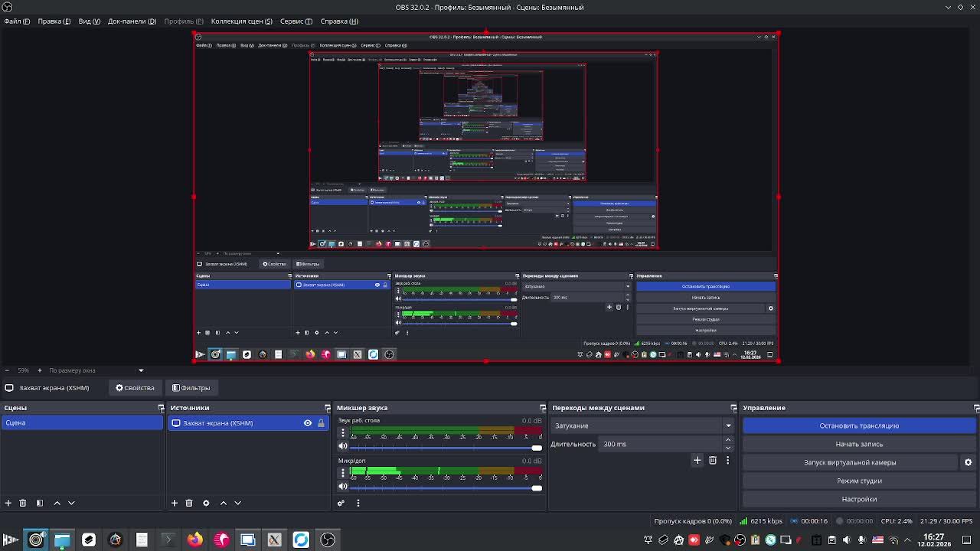
Task: Open the Сервис menu
Action: coord(296,21)
